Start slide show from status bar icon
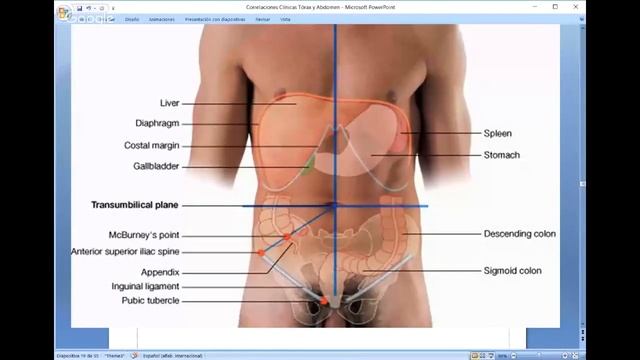Screen dimensions: 640x360 pyautogui.click(x=491, y=356)
